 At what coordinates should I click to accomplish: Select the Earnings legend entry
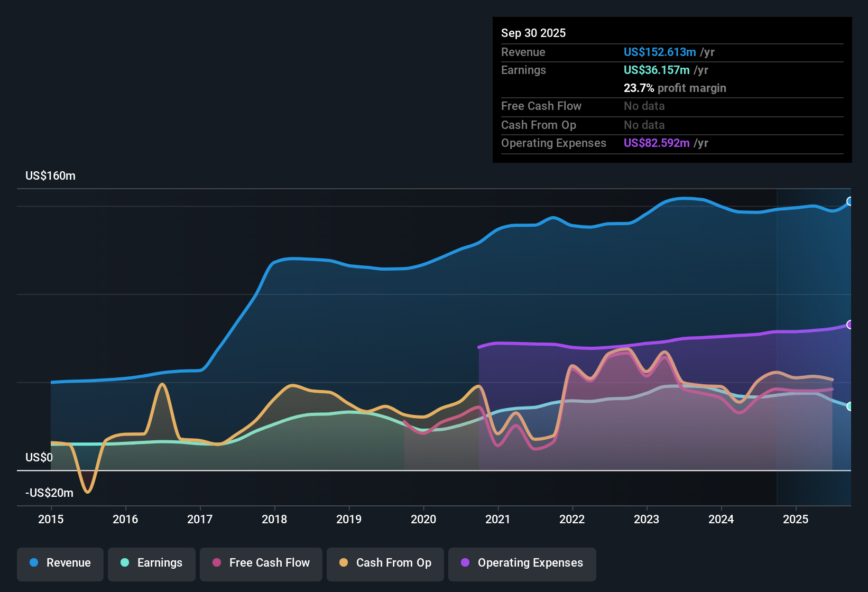152,563
